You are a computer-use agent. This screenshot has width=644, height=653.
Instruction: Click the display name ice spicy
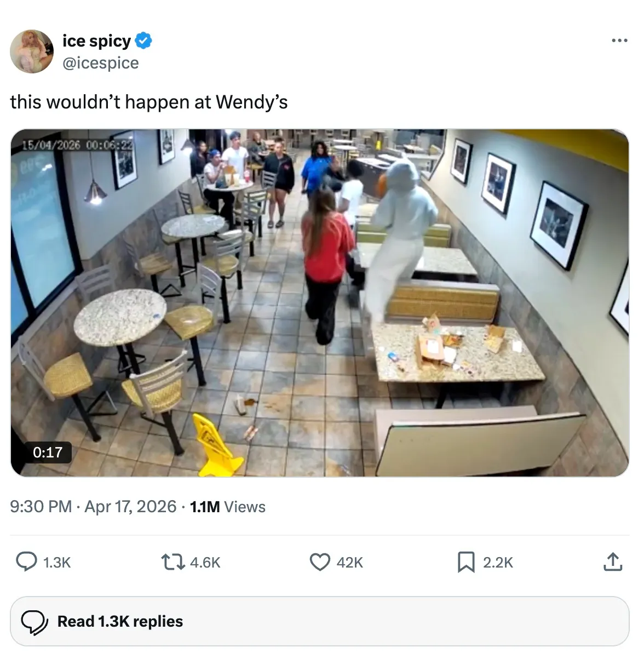pos(96,41)
